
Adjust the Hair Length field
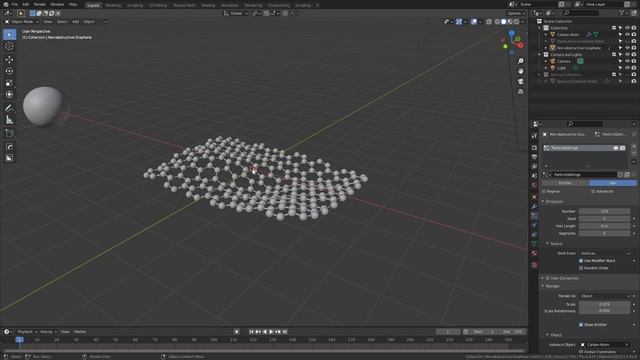point(604,226)
